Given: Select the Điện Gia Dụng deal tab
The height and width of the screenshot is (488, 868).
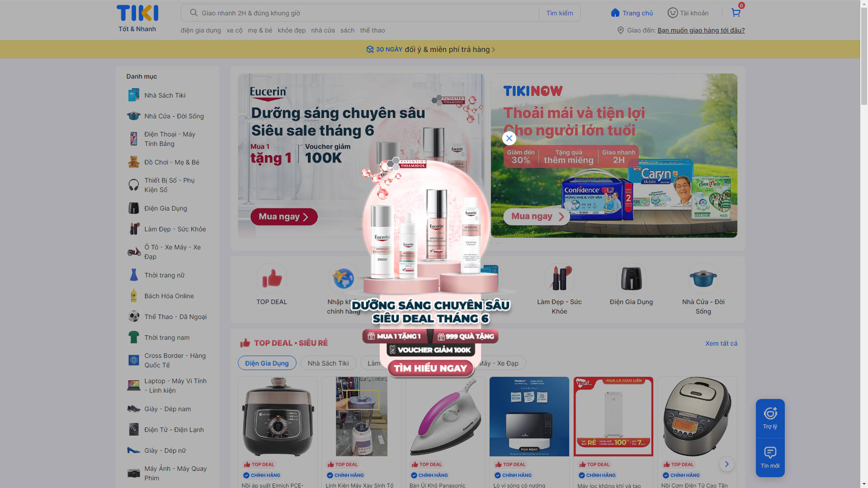Looking at the screenshot, I should 267,363.
